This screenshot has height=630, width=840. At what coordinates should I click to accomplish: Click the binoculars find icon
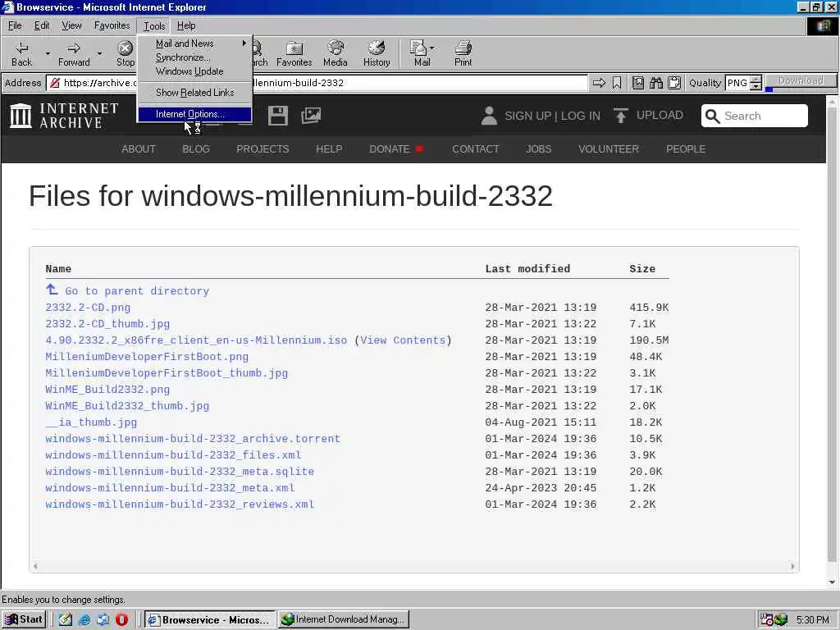pos(655,83)
